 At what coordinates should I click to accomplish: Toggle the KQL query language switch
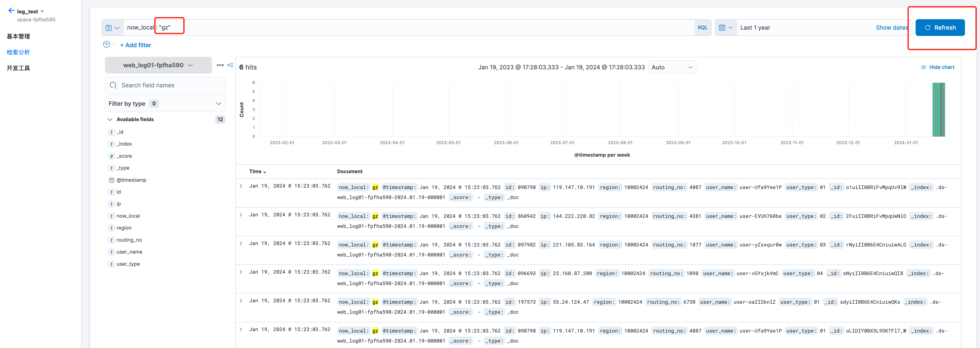702,28
